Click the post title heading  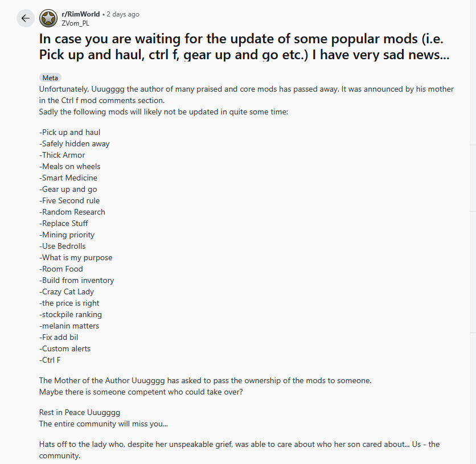[244, 47]
